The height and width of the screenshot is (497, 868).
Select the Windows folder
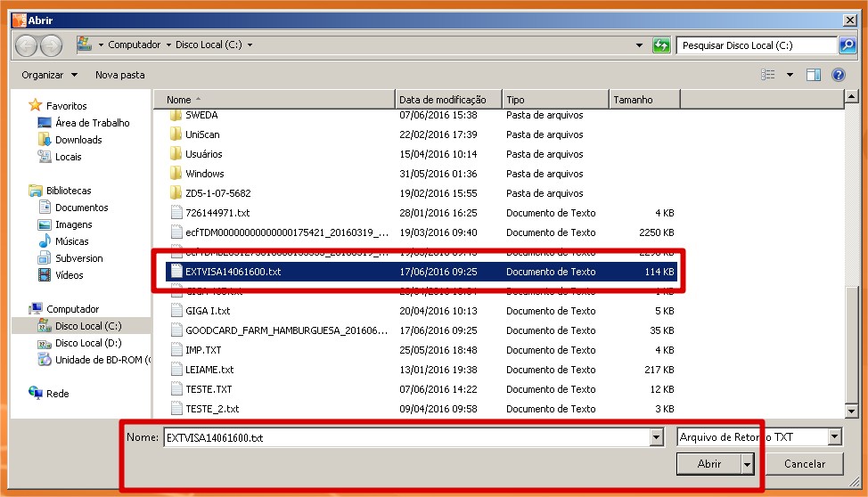pyautogui.click(x=204, y=174)
